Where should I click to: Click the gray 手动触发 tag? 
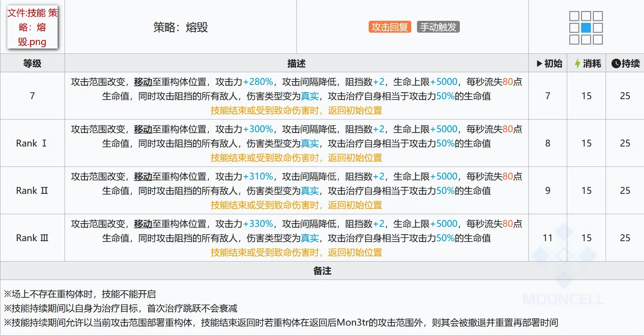pos(438,27)
